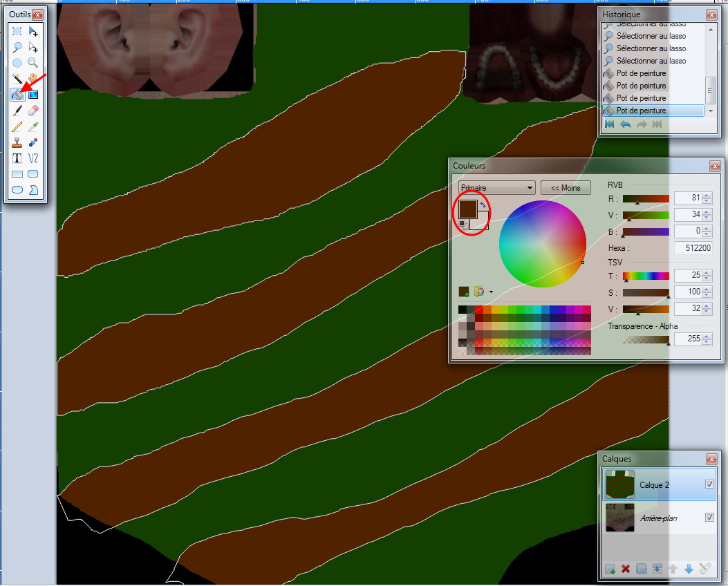Uncheck visibility of Arrière-plan layer
The width and height of the screenshot is (728, 586).
point(709,517)
